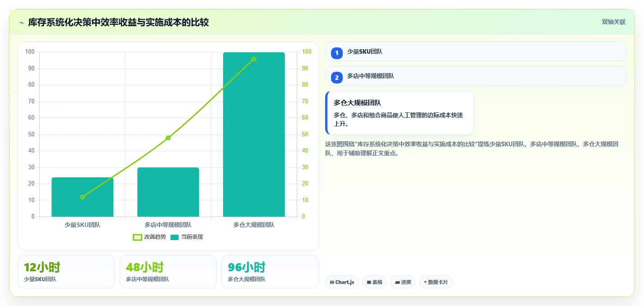This screenshot has width=644, height=306.
Task: Click the Chart.js tag
Action: click(342, 282)
